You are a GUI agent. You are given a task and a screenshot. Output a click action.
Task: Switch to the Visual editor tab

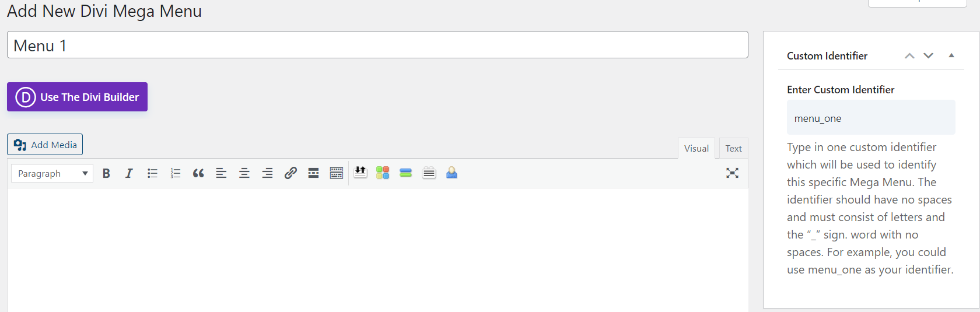tap(696, 148)
